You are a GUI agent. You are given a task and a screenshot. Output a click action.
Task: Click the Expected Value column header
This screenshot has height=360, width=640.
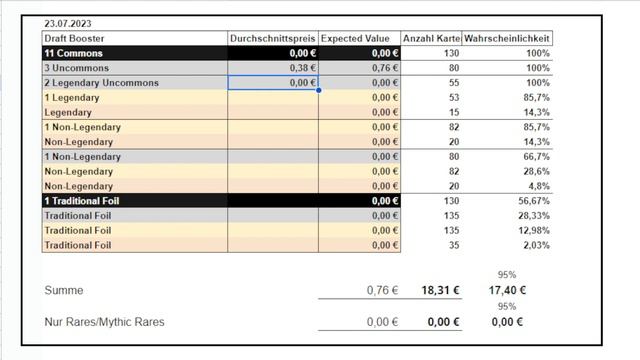359,38
